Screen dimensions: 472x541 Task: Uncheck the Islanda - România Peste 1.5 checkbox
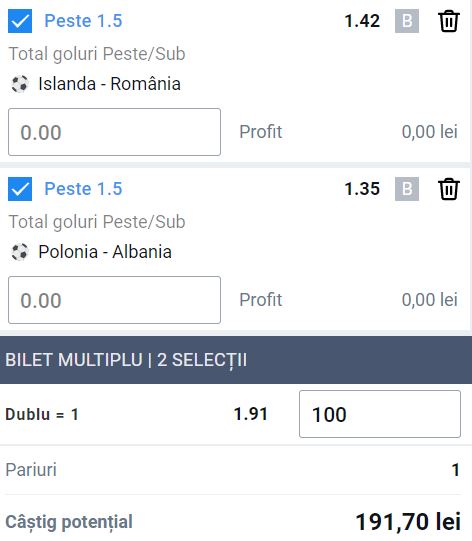[20, 21]
